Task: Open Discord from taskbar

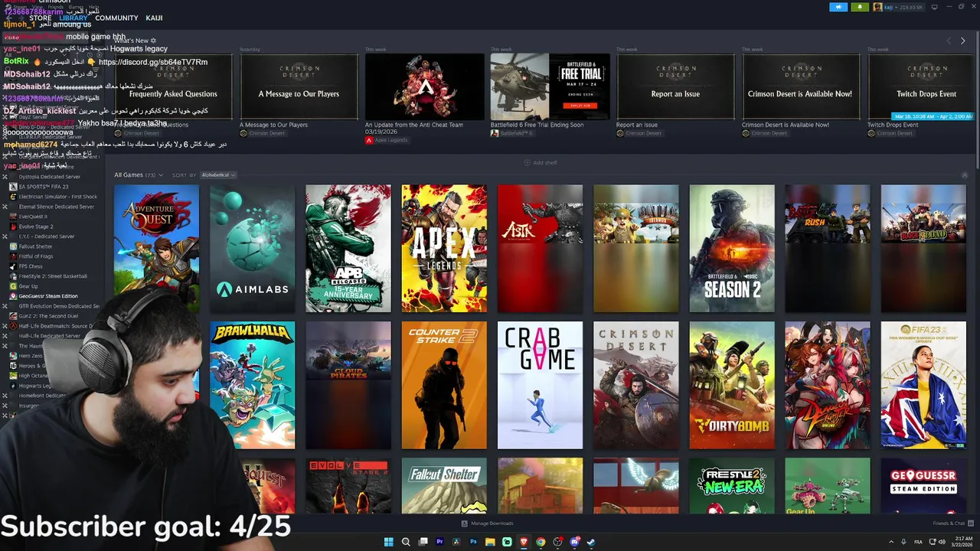Action: click(x=574, y=542)
